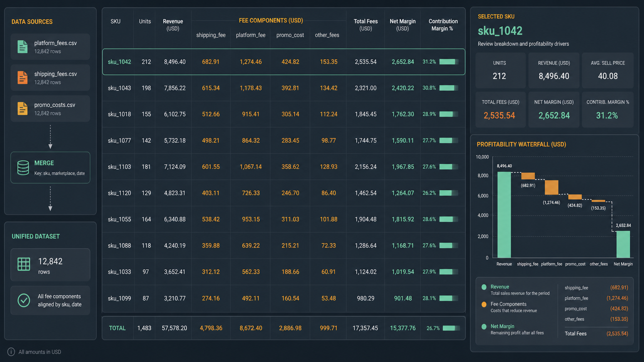644x362 pixels.
Task: Click the TOTAL row label
Action: point(117,328)
